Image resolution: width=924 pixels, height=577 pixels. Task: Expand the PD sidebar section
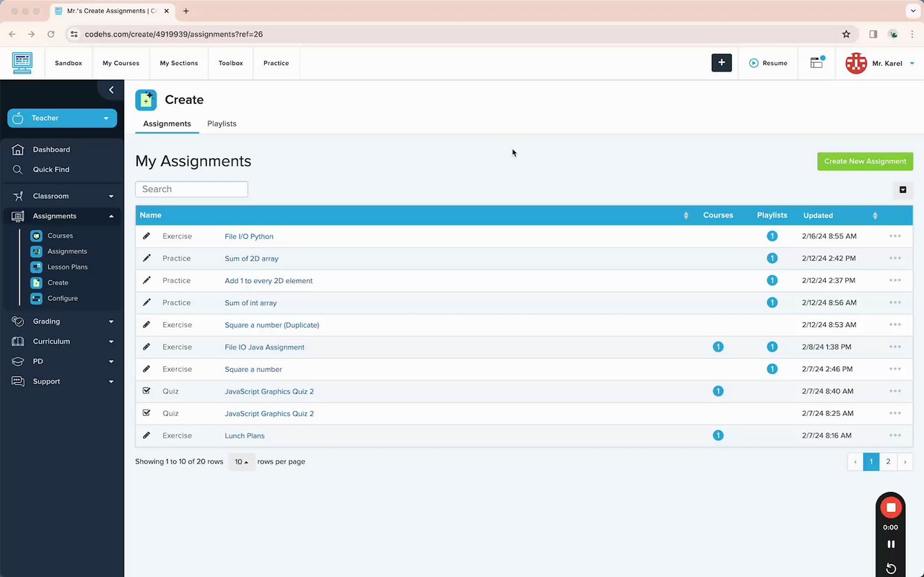(x=62, y=361)
